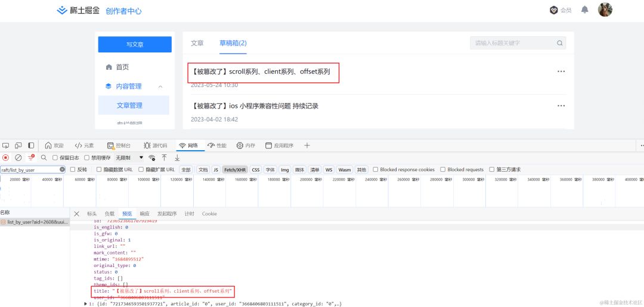Expand response item 1 in preview
644x307 pixels.
(85, 303)
